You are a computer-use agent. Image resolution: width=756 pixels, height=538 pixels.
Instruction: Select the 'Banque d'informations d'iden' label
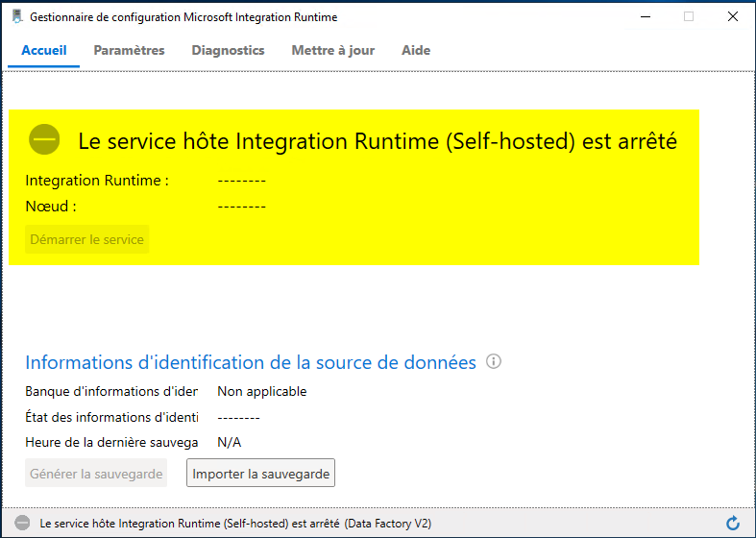click(111, 391)
